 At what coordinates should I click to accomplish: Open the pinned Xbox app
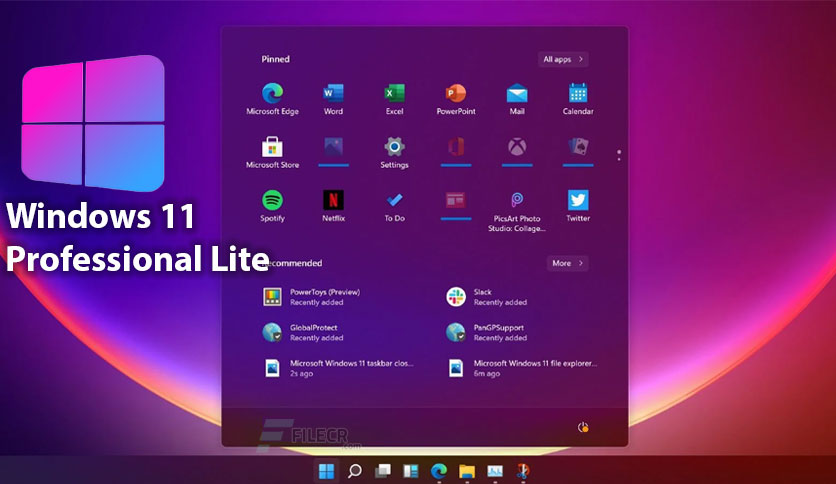click(517, 147)
